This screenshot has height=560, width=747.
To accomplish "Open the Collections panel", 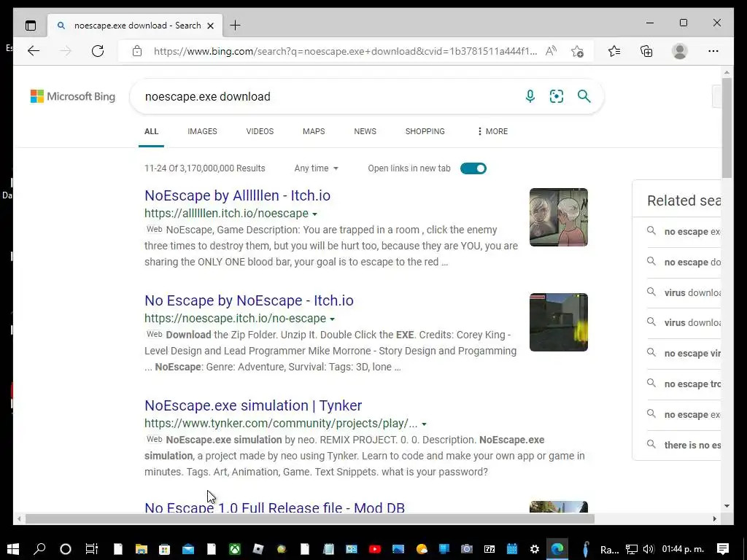I will [x=646, y=51].
